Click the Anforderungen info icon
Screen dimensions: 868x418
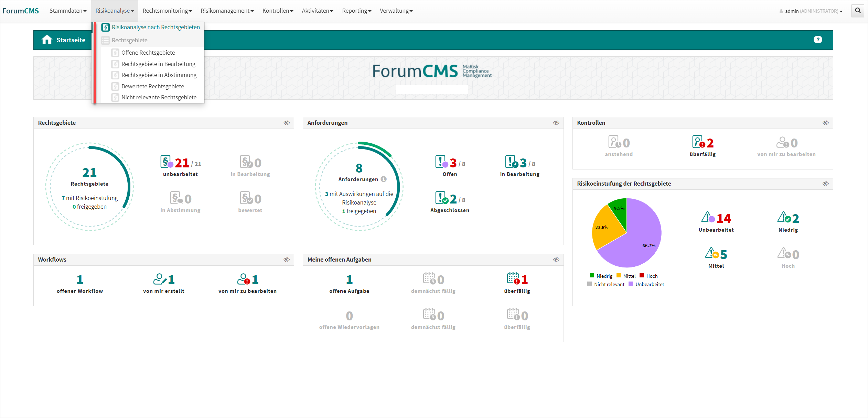(x=384, y=179)
